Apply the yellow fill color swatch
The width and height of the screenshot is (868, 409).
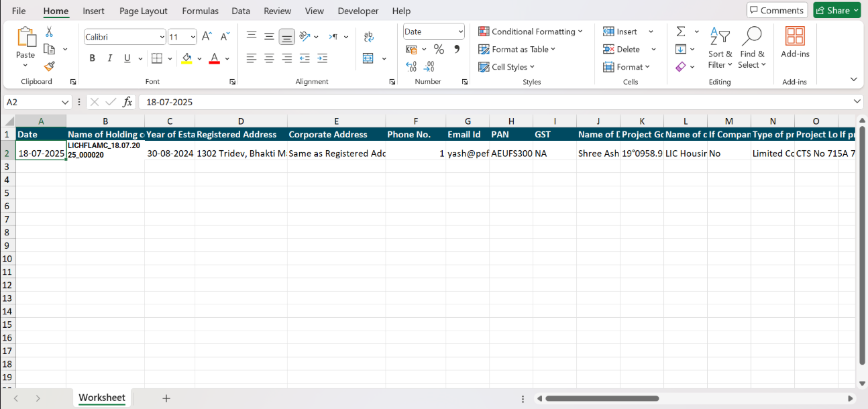coord(187,58)
